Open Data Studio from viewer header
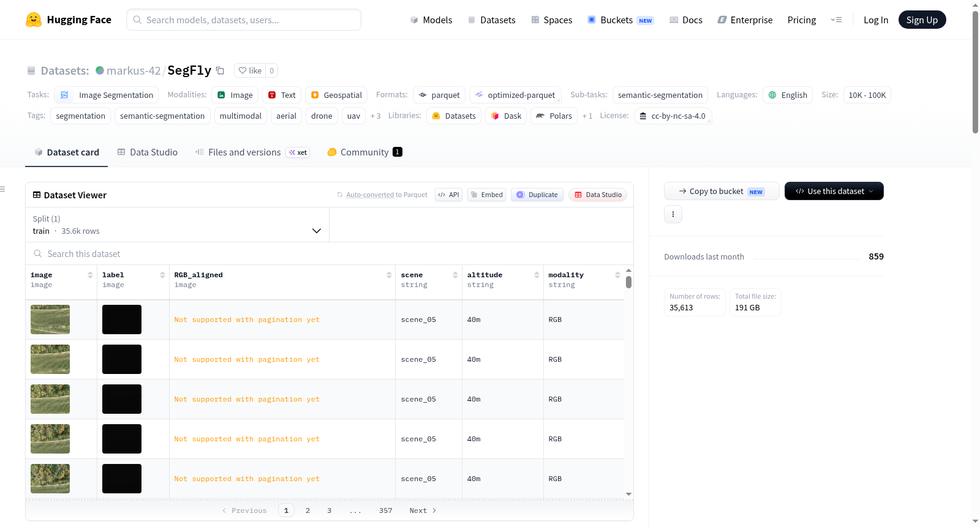980x527 pixels. pos(598,195)
